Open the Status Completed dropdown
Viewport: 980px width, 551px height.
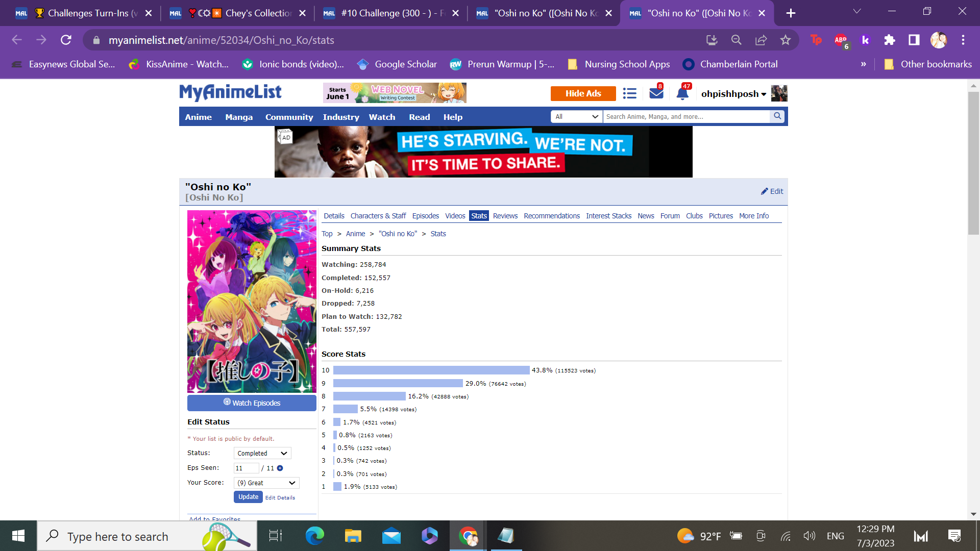click(x=262, y=454)
